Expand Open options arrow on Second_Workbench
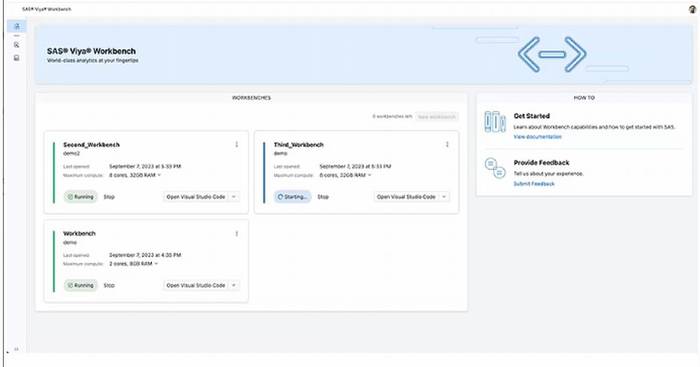The height and width of the screenshot is (367, 700). coord(234,197)
